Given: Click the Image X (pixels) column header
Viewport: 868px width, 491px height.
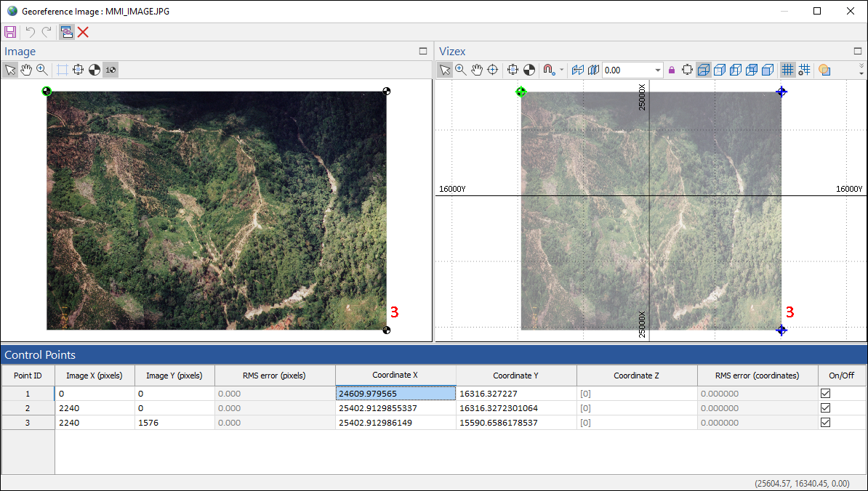Looking at the screenshot, I should [x=95, y=376].
